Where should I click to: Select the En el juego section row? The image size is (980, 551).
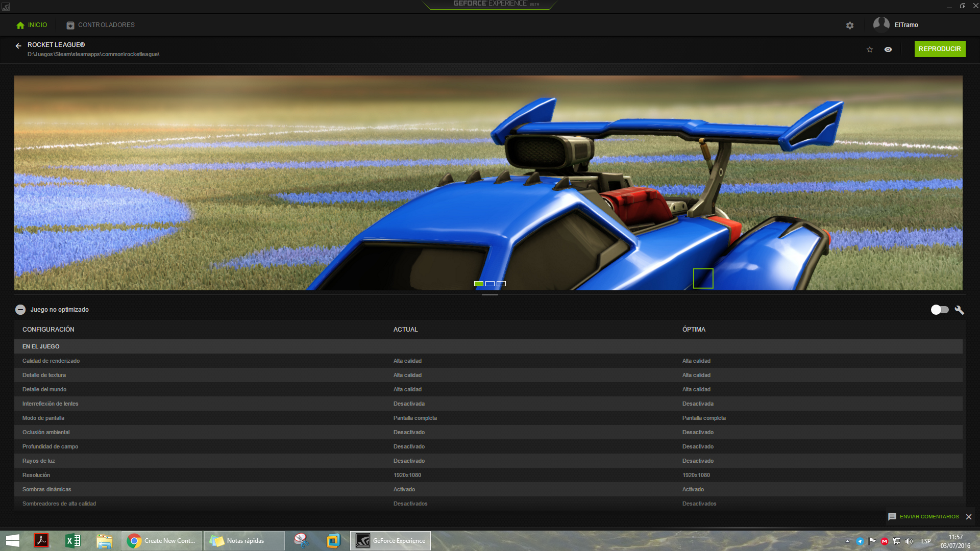pyautogui.click(x=488, y=346)
